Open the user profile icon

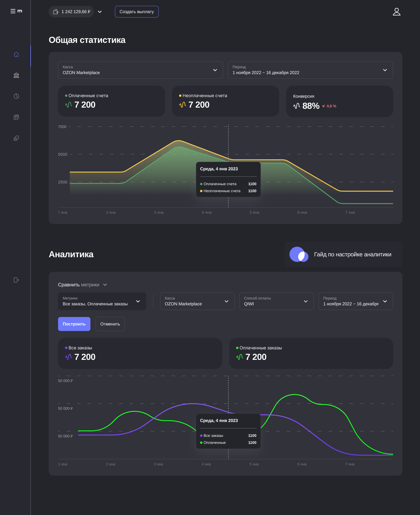pyautogui.click(x=397, y=12)
